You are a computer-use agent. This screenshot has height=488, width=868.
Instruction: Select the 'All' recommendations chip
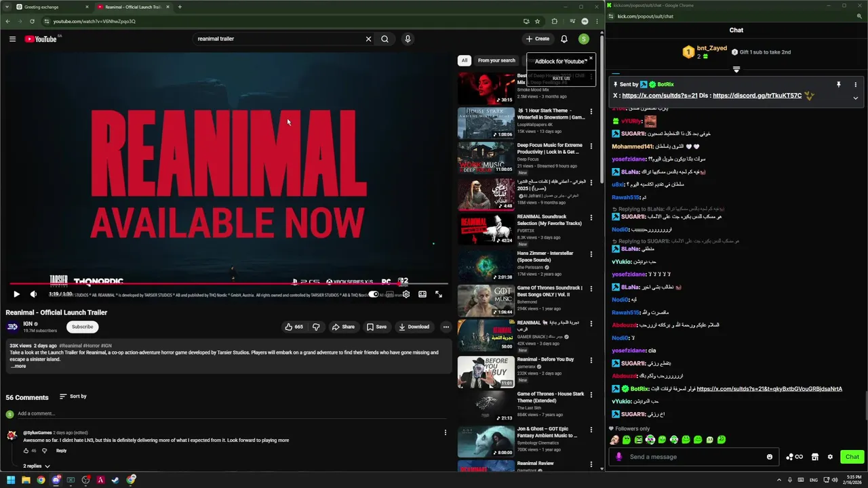click(465, 60)
